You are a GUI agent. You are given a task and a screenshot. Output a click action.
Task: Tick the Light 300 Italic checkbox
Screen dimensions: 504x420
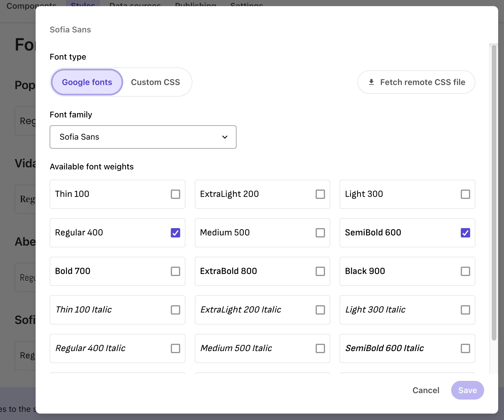point(465,310)
